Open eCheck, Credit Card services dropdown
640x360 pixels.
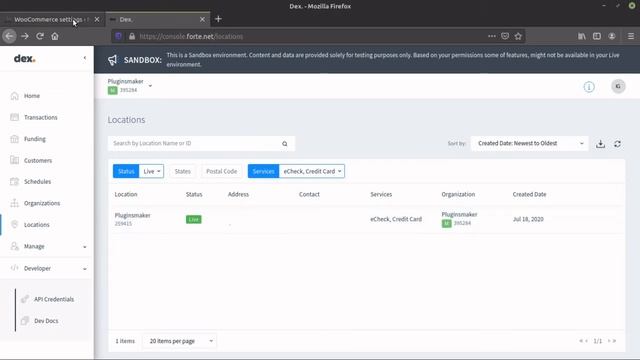click(x=312, y=171)
